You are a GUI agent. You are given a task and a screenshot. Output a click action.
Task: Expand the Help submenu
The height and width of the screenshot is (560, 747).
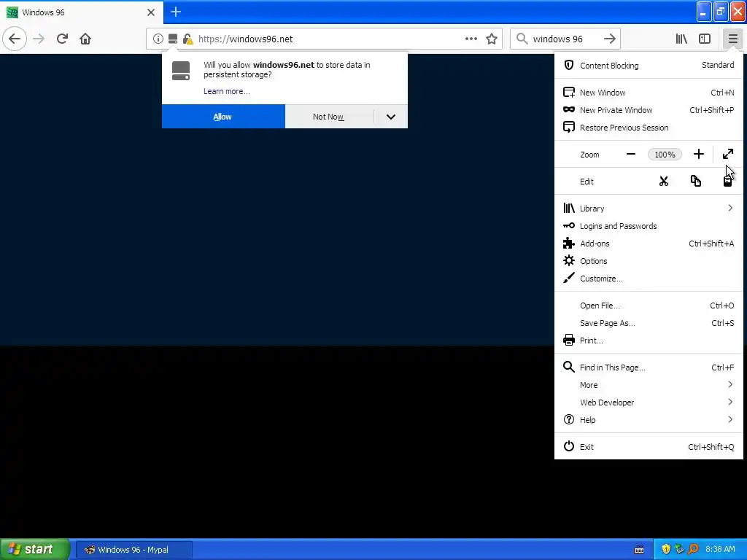(649, 419)
